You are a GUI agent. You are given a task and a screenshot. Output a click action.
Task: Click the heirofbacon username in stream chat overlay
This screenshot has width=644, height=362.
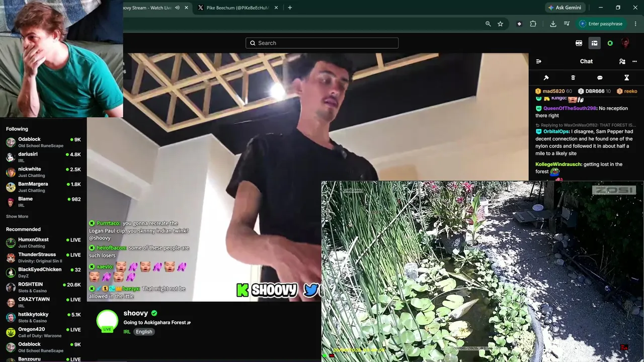111,248
